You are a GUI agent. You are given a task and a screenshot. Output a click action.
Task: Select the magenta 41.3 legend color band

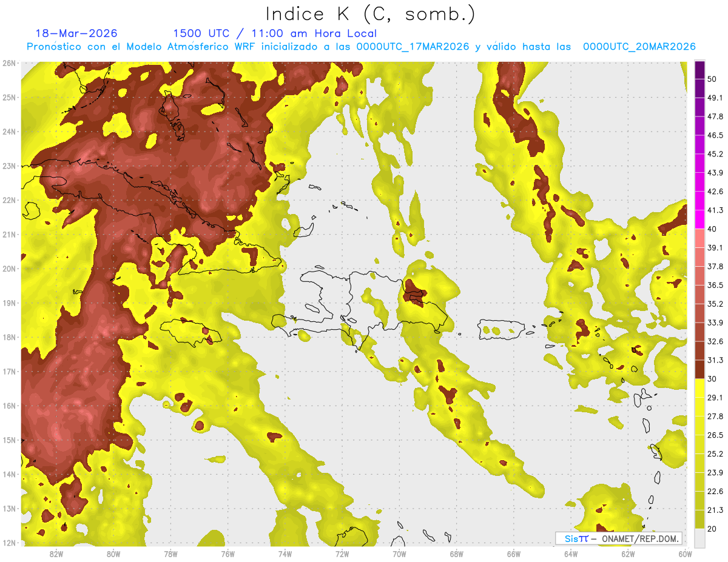(x=699, y=219)
